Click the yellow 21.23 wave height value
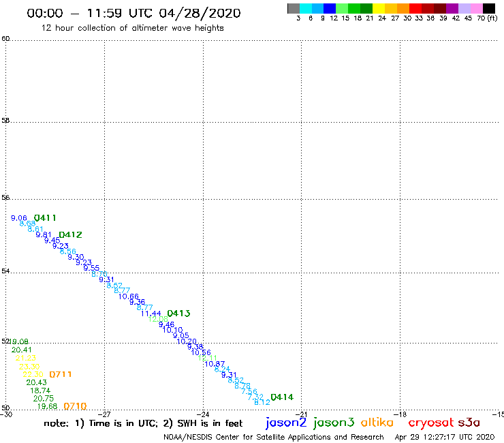The height and width of the screenshot is (443, 504). (26, 358)
